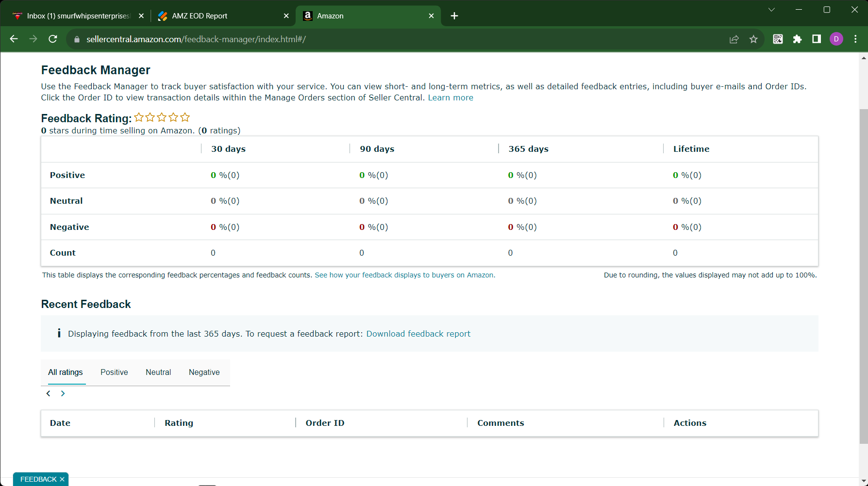
Task: Click the 90 days column header
Action: click(x=377, y=149)
